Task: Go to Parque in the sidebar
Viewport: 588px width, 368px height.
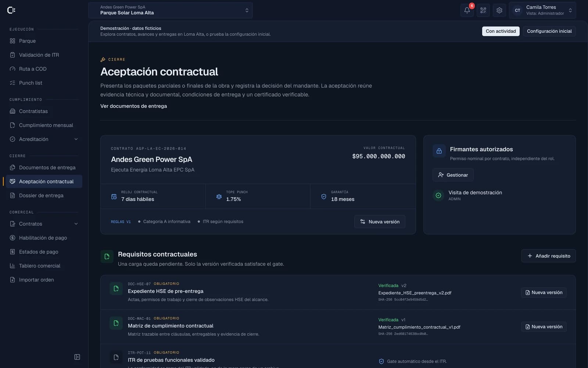Action: coord(44,41)
